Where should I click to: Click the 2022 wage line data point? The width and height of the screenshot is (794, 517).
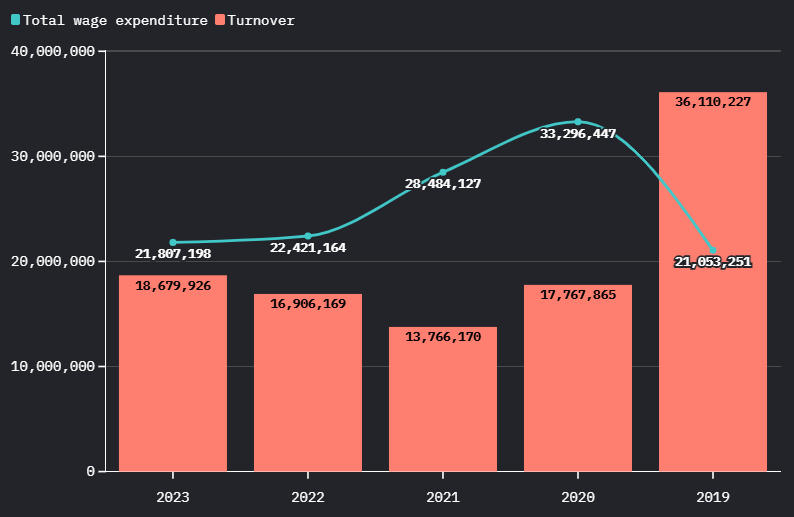pos(308,236)
